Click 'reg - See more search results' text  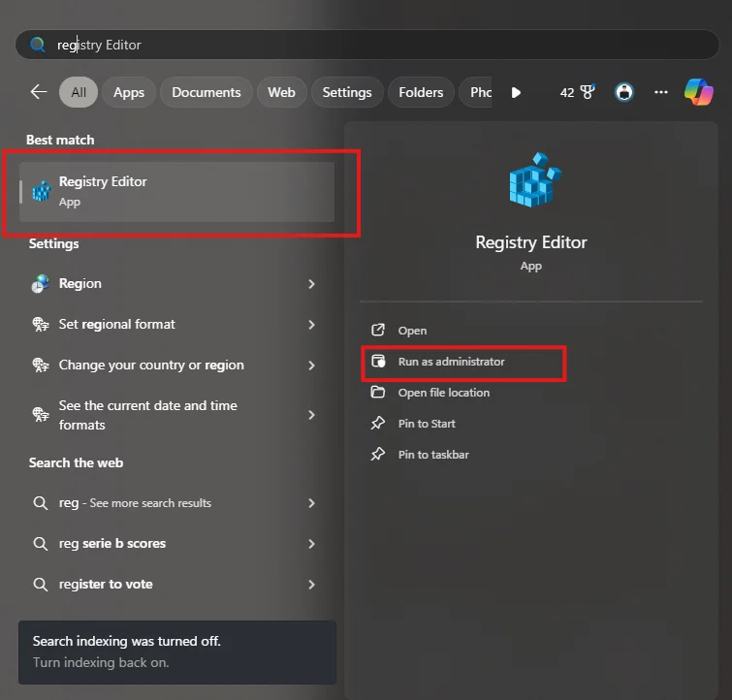coord(135,503)
